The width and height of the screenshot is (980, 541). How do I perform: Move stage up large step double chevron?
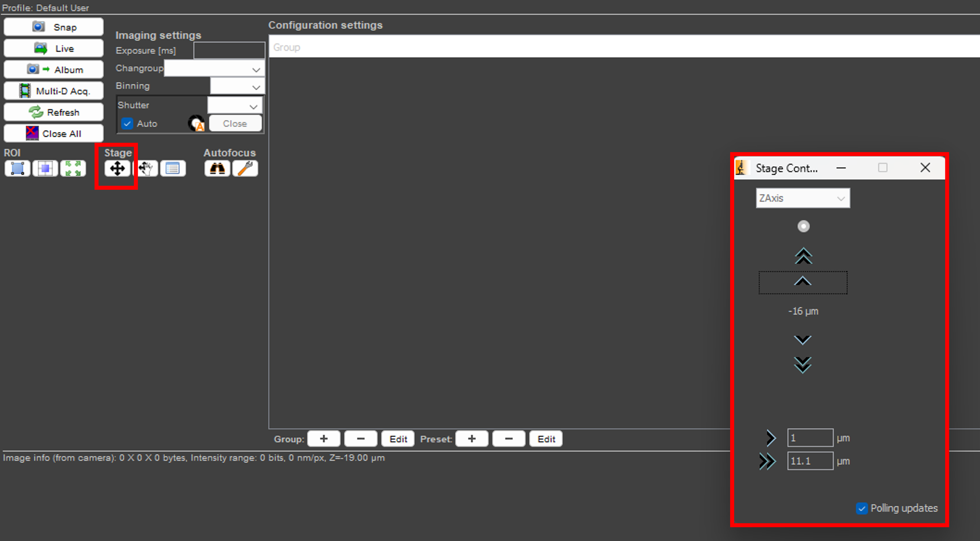(803, 256)
